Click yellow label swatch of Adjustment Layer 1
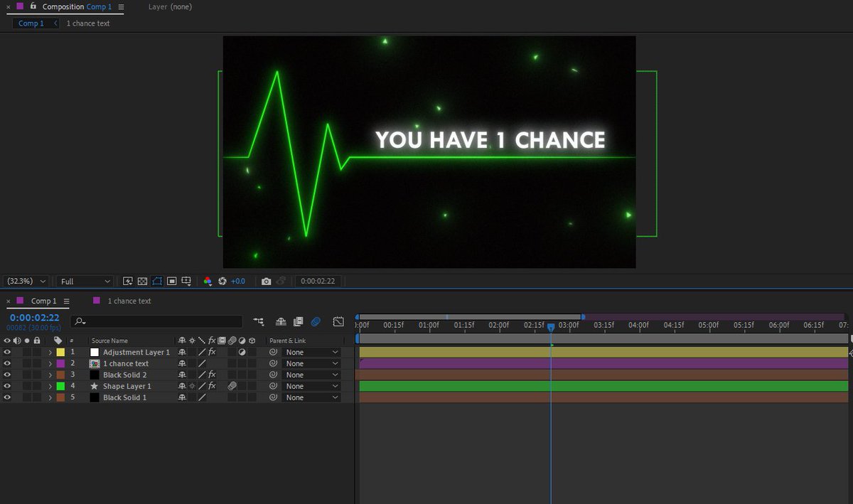Screen dimensions: 853x504 tap(60, 353)
